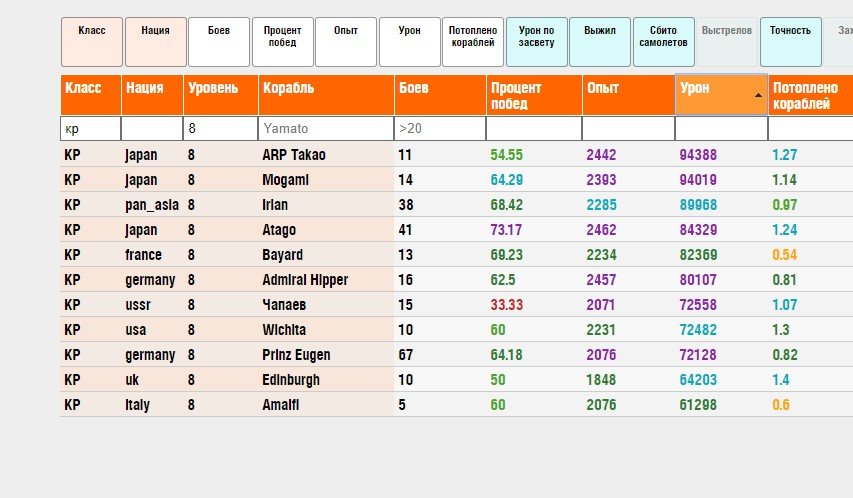Screen dimensions: 853x498
Task: Sort table by Процент побед header
Action: 534,95
